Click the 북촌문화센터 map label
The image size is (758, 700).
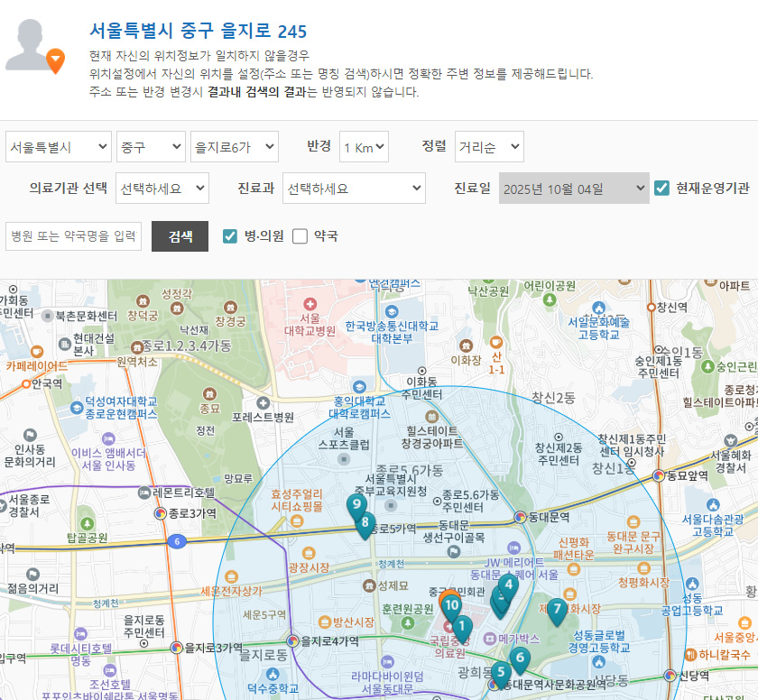[x=86, y=316]
